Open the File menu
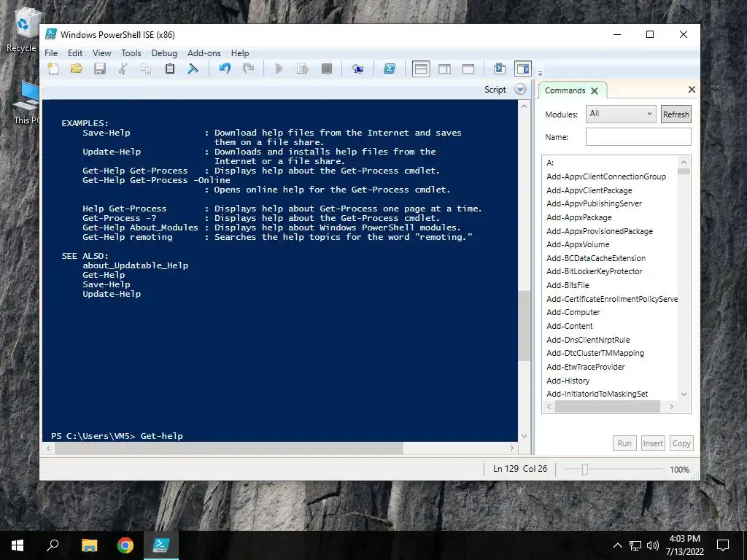The height and width of the screenshot is (560, 747). pos(51,53)
